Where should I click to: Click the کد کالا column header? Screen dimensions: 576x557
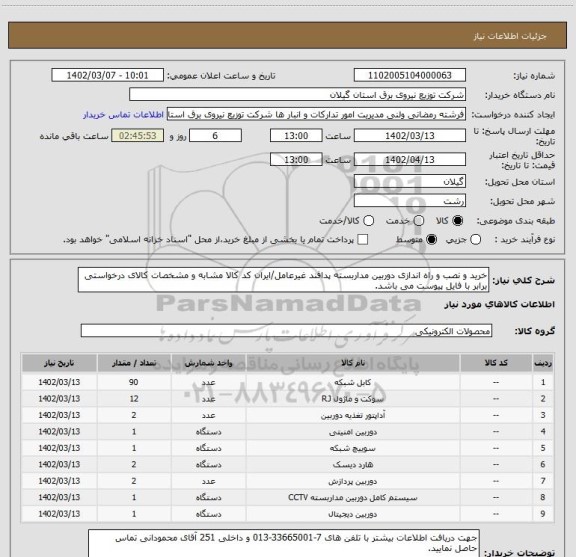496,363
